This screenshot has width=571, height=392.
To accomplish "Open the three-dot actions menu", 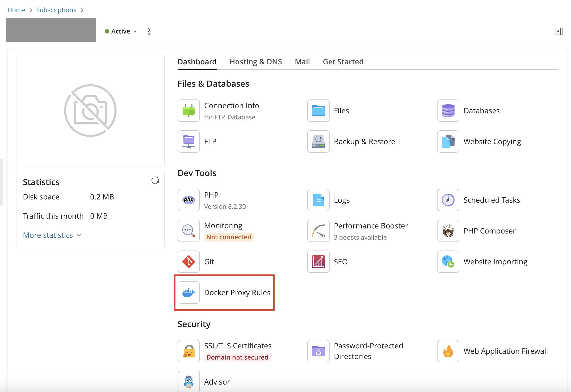I will click(149, 31).
